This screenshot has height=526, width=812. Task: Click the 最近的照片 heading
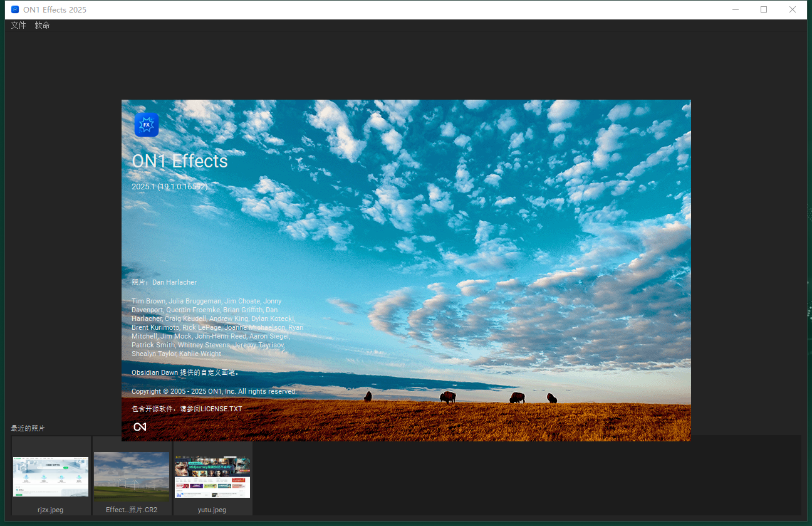pos(28,428)
